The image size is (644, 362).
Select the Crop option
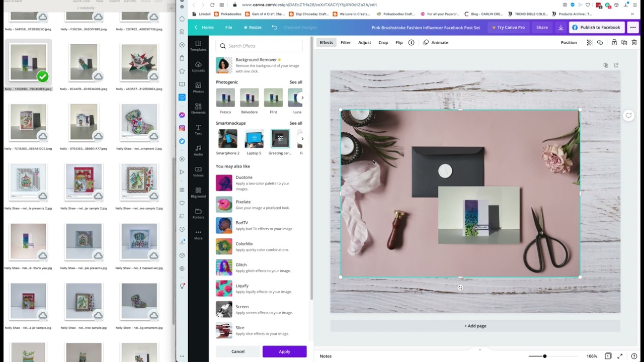point(383,42)
